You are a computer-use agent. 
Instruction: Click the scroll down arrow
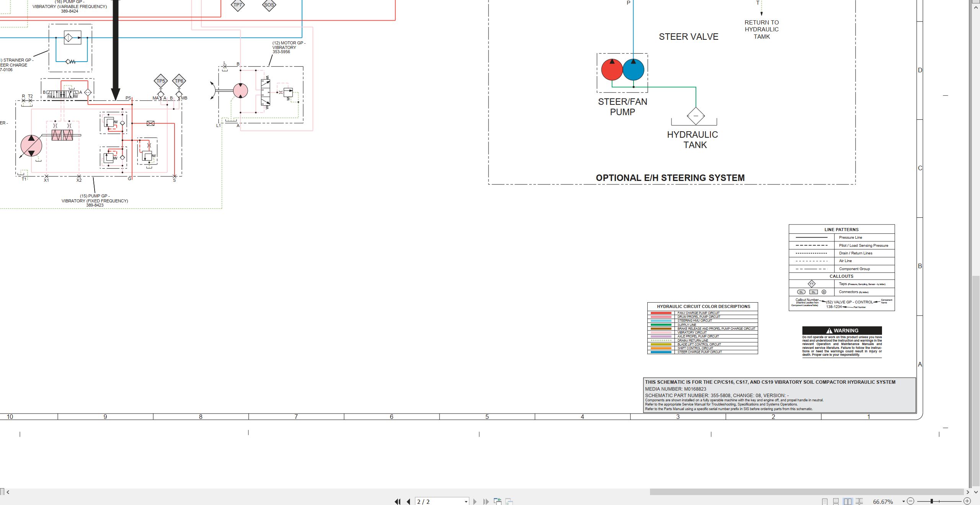tap(976, 492)
